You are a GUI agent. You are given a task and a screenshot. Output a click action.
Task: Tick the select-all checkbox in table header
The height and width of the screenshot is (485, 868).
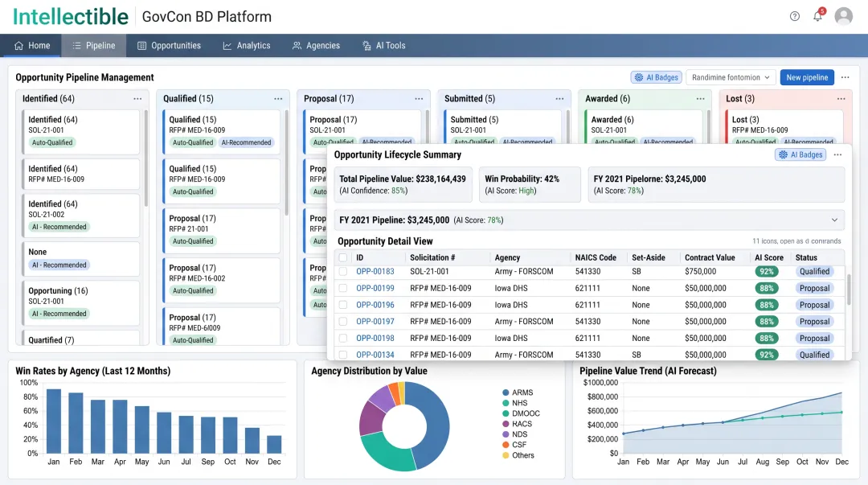343,257
